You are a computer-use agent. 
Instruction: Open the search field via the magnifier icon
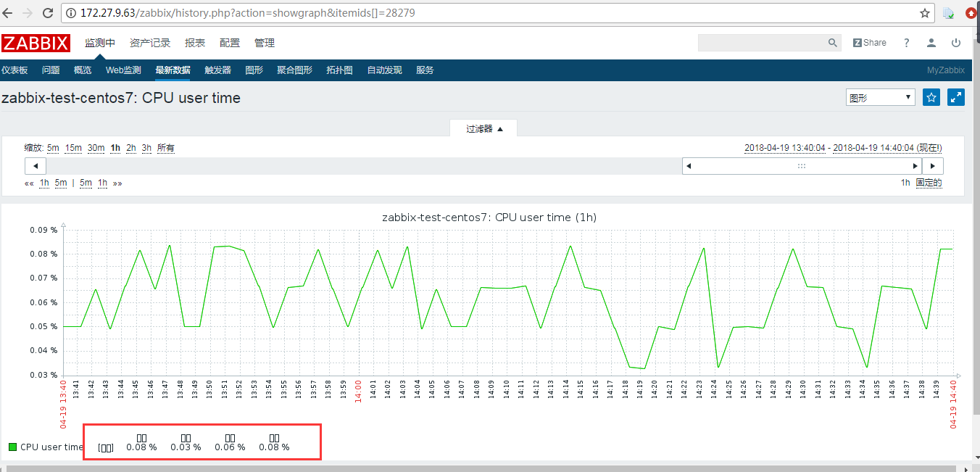point(831,43)
